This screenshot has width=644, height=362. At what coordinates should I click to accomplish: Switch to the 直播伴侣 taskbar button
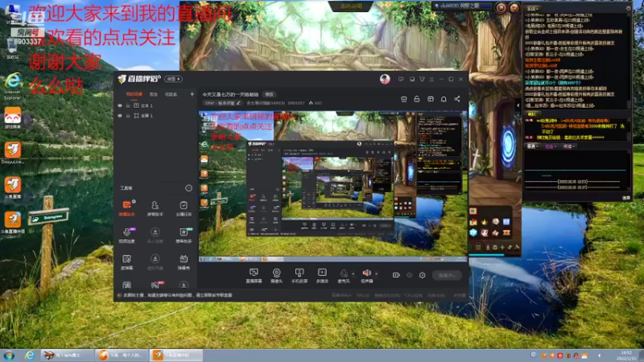pos(175,356)
